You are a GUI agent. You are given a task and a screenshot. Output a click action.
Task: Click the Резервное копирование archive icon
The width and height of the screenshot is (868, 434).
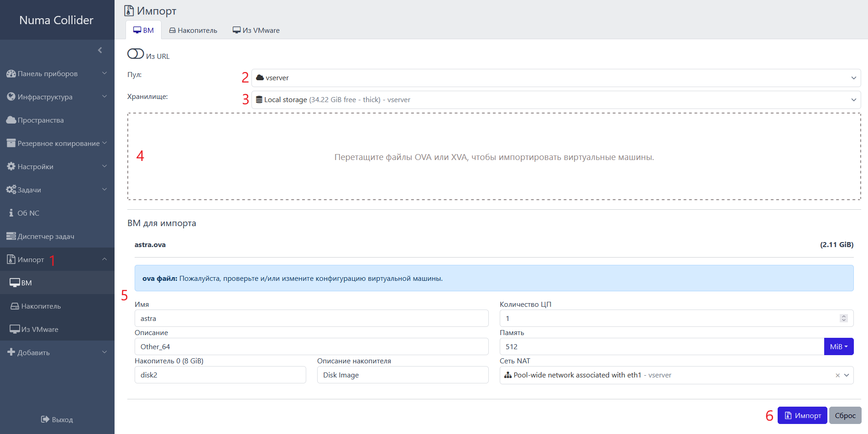point(11,143)
